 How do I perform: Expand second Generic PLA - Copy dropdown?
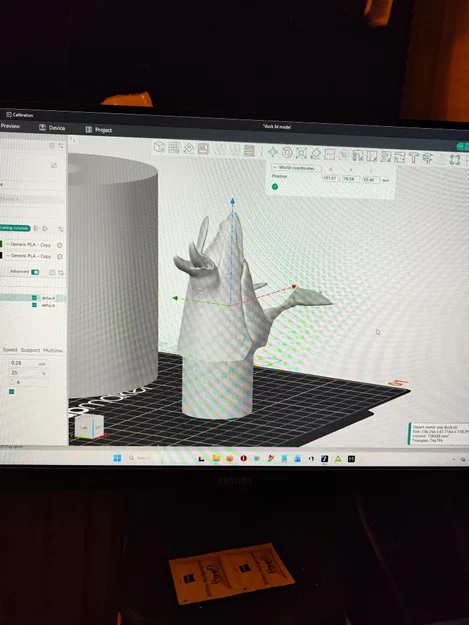coord(29,256)
